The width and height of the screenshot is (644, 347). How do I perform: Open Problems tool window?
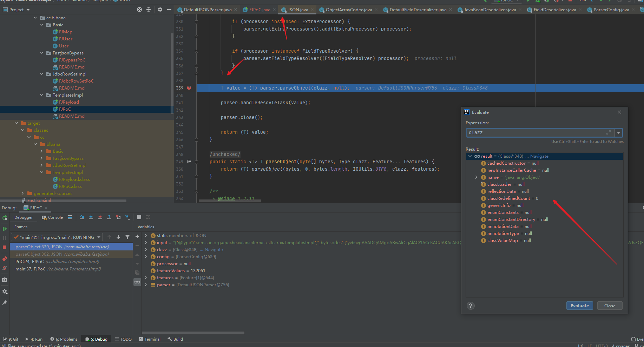pyautogui.click(x=64, y=339)
